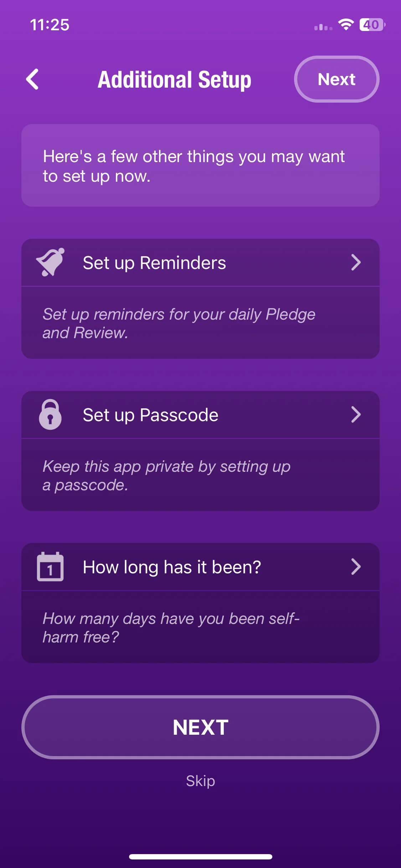Tap the Skip link
Viewport: 401px width, 868px height.
[200, 781]
